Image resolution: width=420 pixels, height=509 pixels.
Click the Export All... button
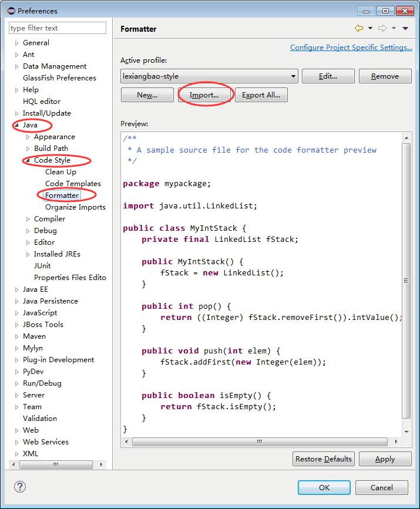(261, 95)
